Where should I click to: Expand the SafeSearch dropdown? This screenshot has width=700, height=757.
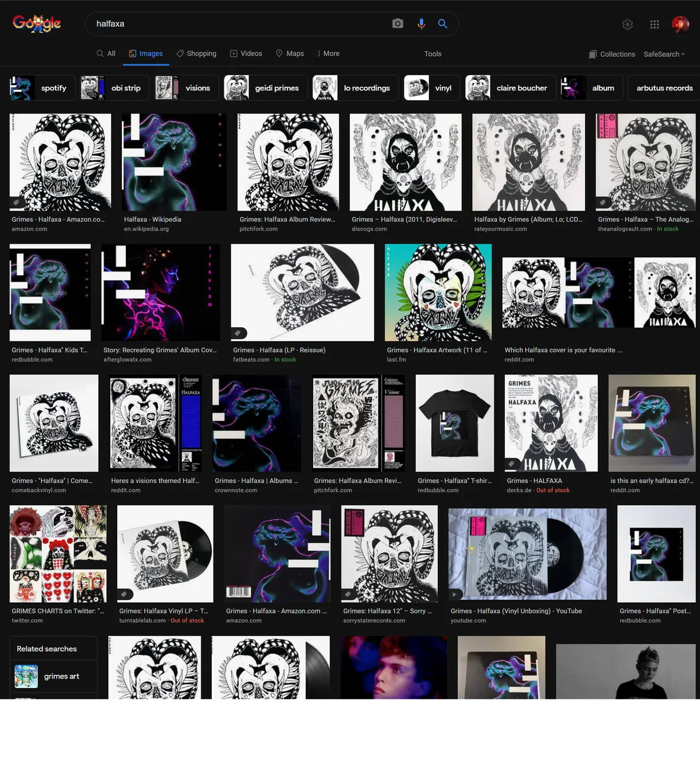(664, 54)
